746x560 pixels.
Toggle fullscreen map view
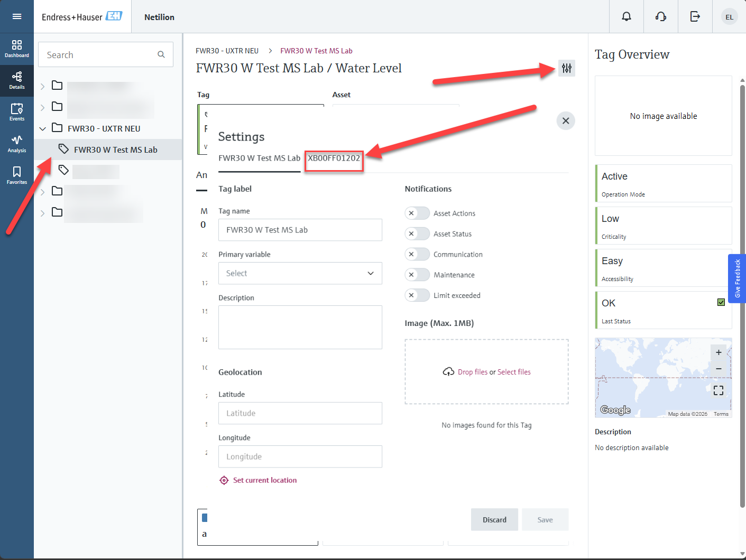click(x=719, y=390)
